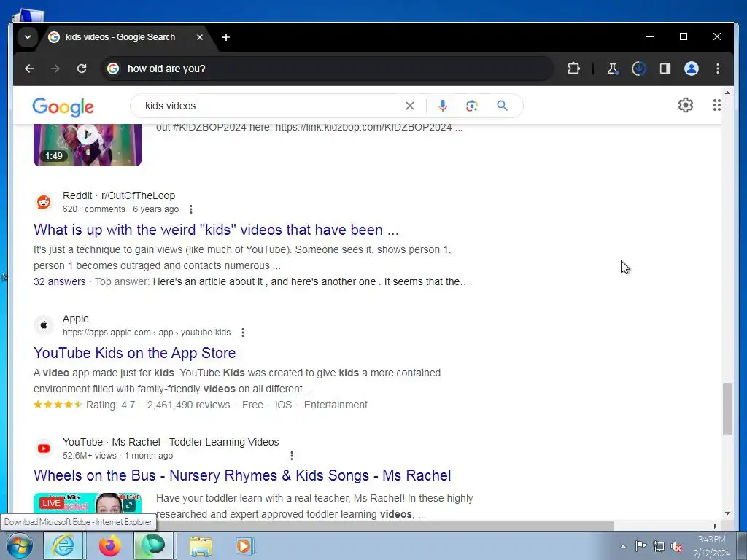Click the address bar with "how old are you?"
Image resolution: width=747 pixels, height=560 pixels.
coord(327,69)
